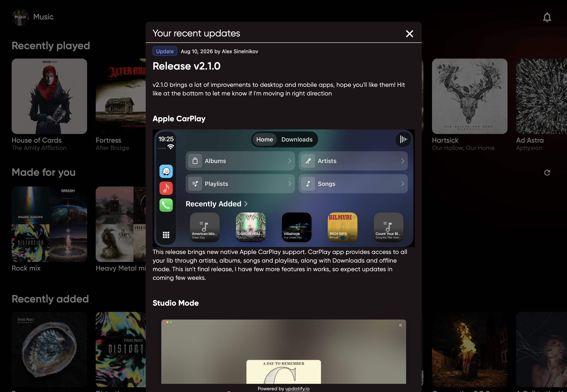Click the Albums row chevron arrow
This screenshot has width=567, height=392.
click(290, 161)
